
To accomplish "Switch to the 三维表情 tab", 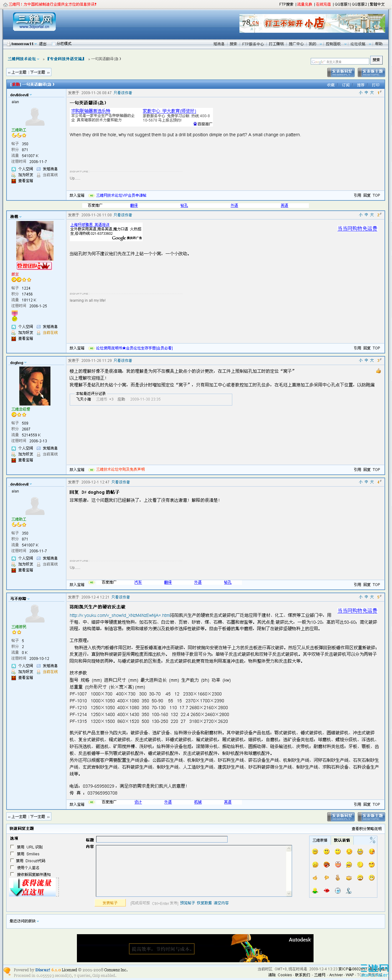I will [320, 840].
